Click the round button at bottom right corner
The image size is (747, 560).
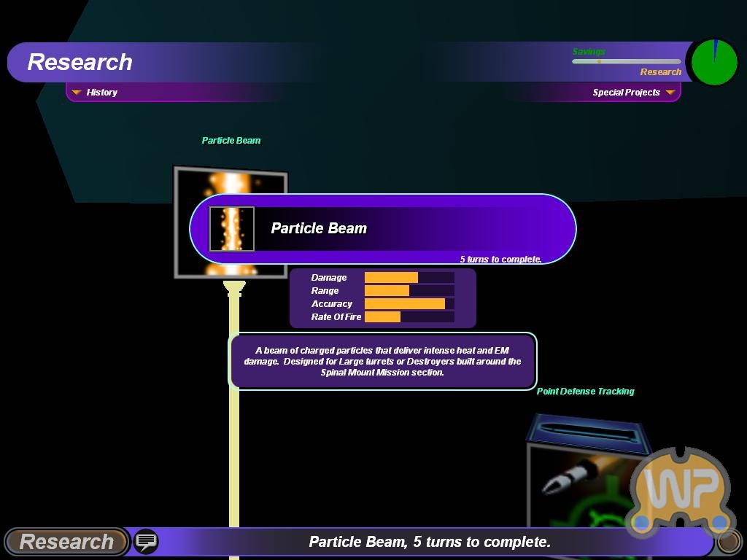tap(728, 542)
